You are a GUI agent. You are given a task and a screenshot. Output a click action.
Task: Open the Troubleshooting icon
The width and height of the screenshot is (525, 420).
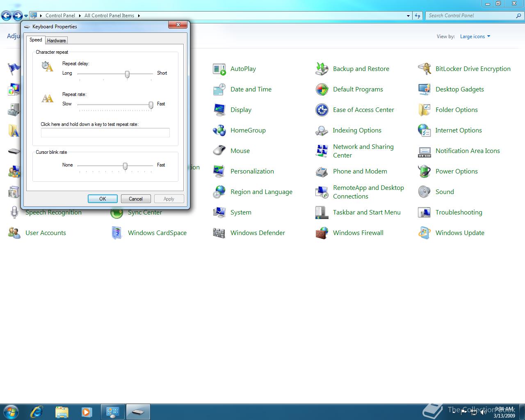point(425,212)
